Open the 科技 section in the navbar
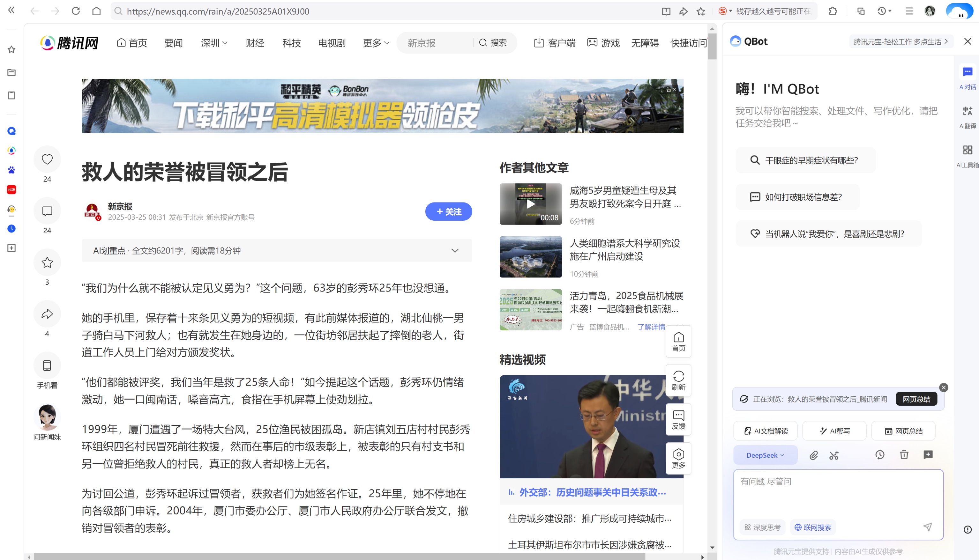979x560 pixels. 291,43
